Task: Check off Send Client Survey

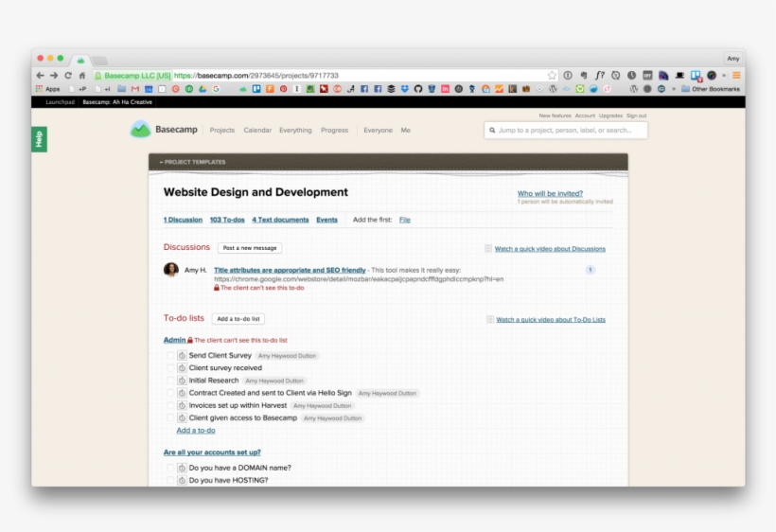Action: click(x=170, y=355)
